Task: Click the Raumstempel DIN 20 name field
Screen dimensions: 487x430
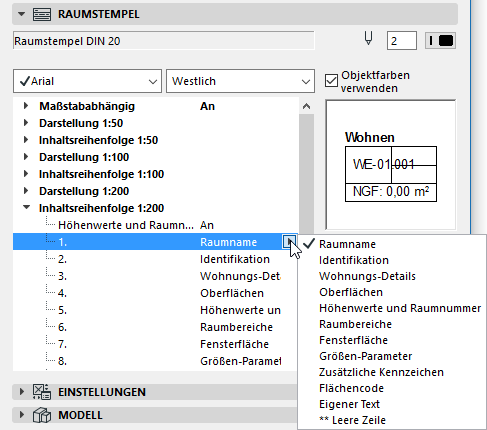Action: 163,41
